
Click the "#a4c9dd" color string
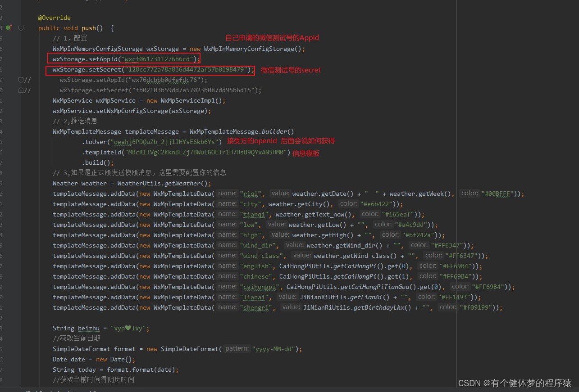tap(411, 225)
